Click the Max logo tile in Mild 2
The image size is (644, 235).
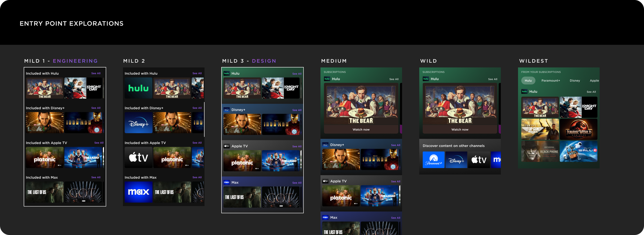[x=139, y=192]
